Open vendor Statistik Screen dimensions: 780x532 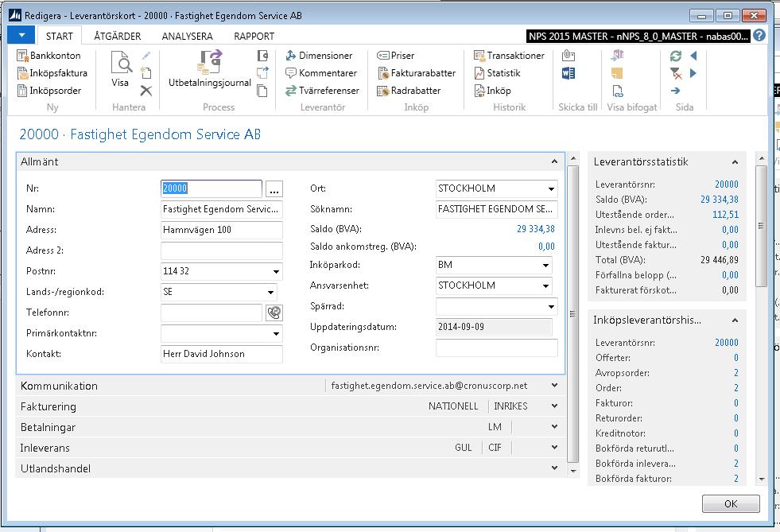coord(497,73)
